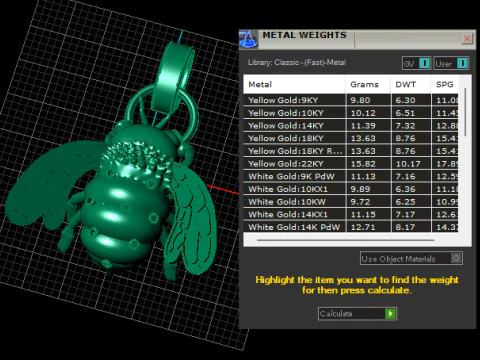Viewport: 480px width, 360px height.
Task: Select the Yellow Gold:18KY R... row
Action: 351,151
